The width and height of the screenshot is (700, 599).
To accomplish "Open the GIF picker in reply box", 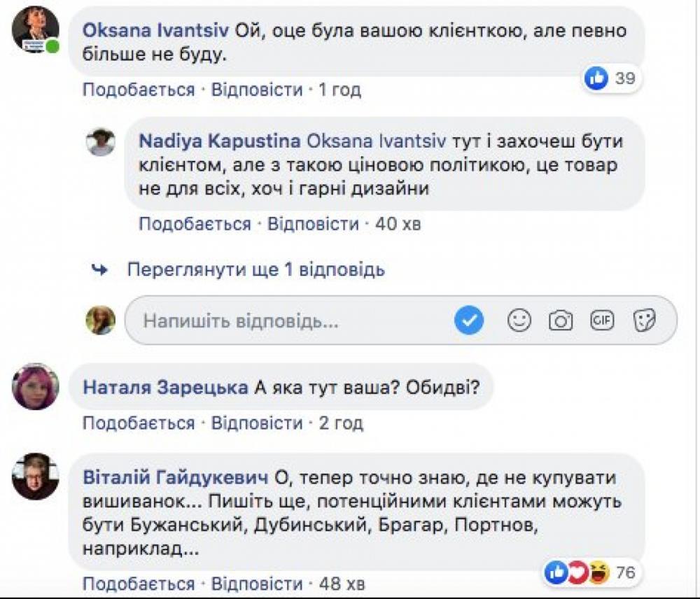I will click(x=601, y=320).
